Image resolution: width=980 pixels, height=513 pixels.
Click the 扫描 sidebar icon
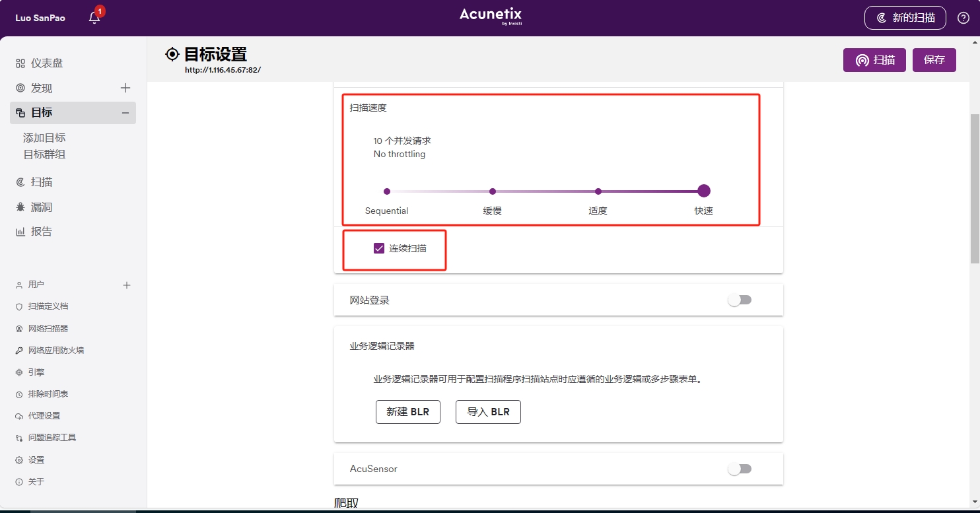(x=20, y=182)
